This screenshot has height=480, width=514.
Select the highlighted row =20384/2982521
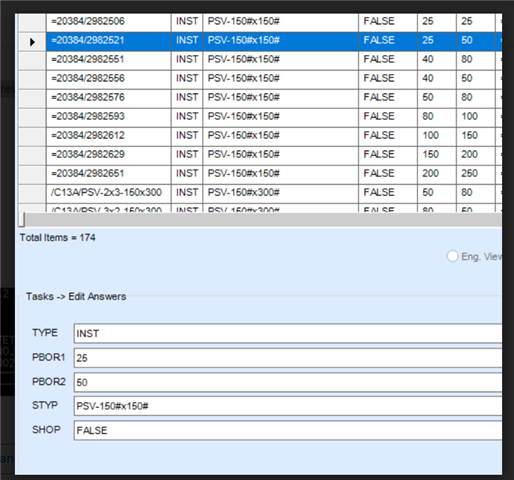click(260, 41)
